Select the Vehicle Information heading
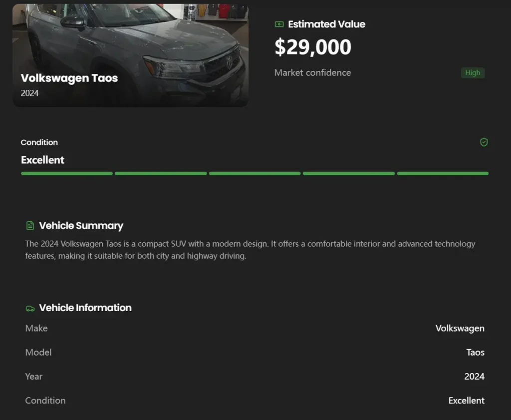Viewport: 511px width, 420px height. tap(85, 308)
